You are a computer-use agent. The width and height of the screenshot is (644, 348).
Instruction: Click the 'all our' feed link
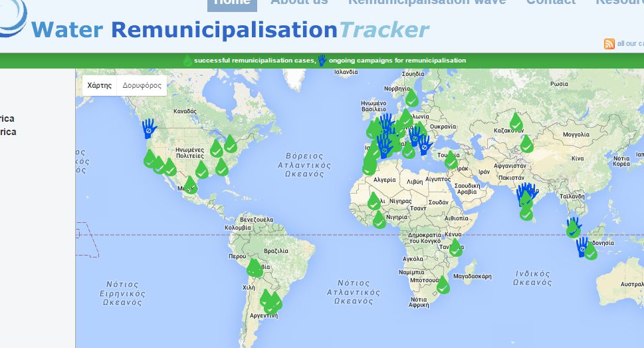coord(629,44)
